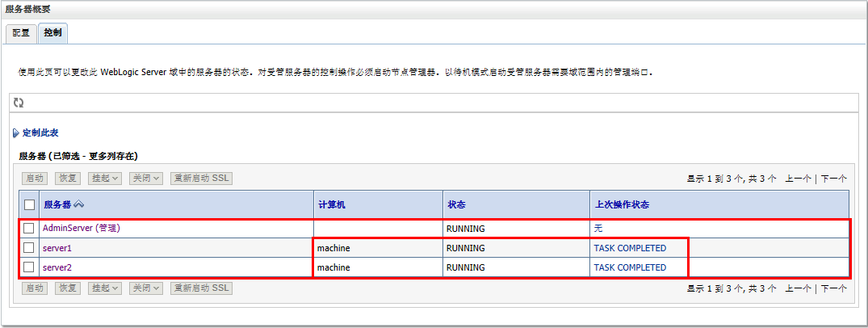Click bottom 上一个 pagination link
Image resolution: width=868 pixels, height=328 pixels.
799,288
